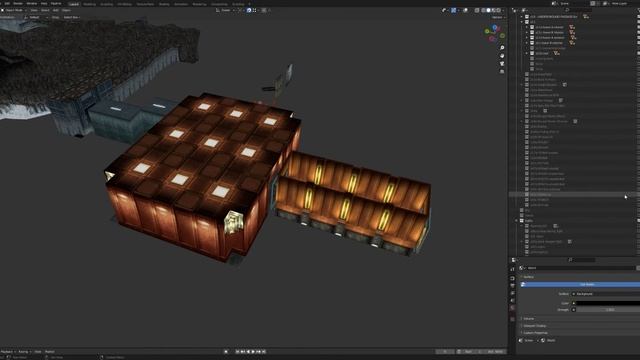This screenshot has width=640, height=360.
Task: Click the jump to previous keyframe button
Action: pyautogui.click(x=243, y=351)
